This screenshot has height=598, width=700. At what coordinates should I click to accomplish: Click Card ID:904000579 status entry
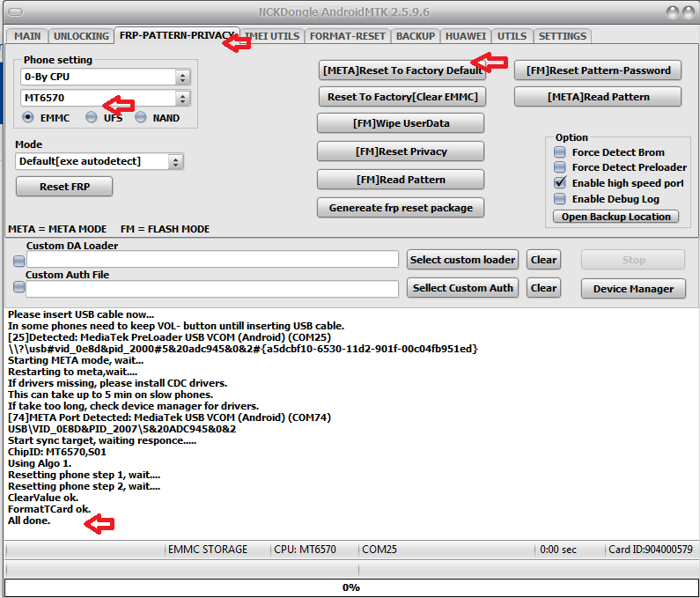coord(651,550)
